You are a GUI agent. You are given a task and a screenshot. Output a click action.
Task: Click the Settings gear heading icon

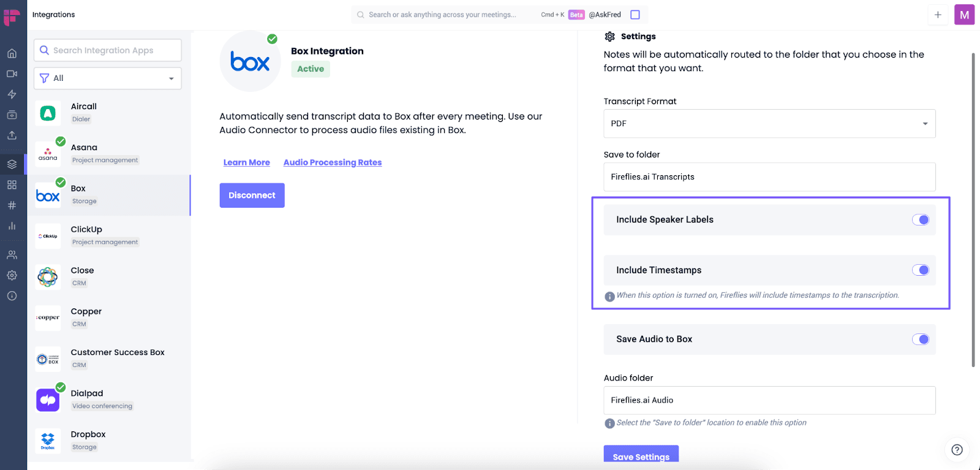(x=609, y=37)
